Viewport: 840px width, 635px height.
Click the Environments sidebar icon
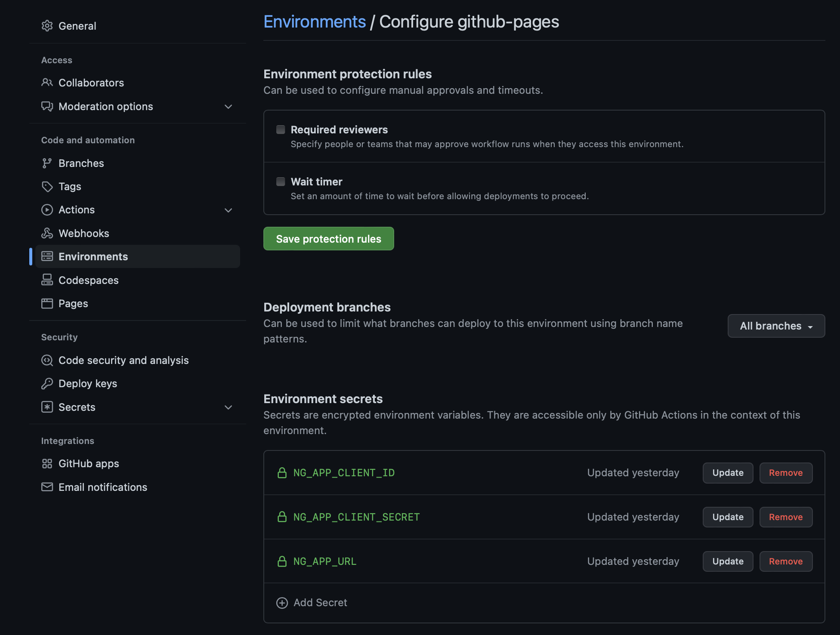pyautogui.click(x=47, y=256)
